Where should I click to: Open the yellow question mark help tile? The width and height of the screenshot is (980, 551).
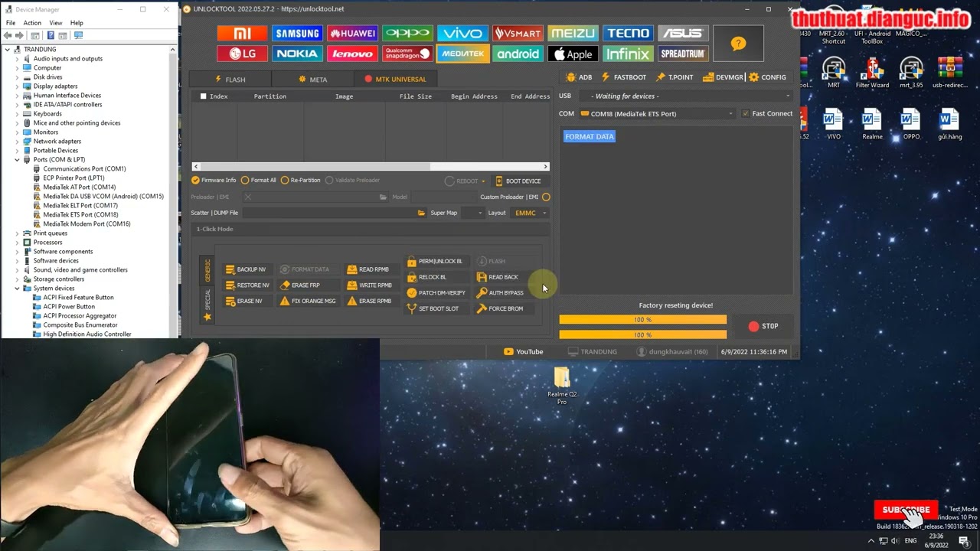click(738, 44)
